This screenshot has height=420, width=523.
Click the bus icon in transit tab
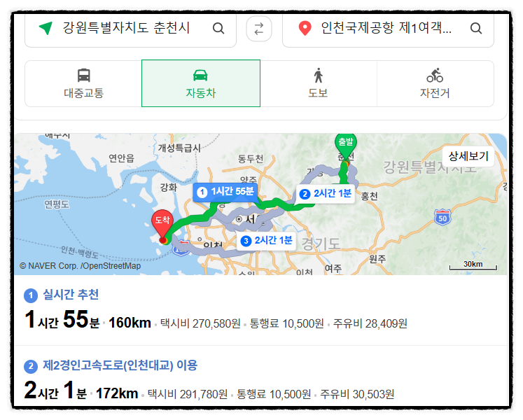(x=84, y=75)
